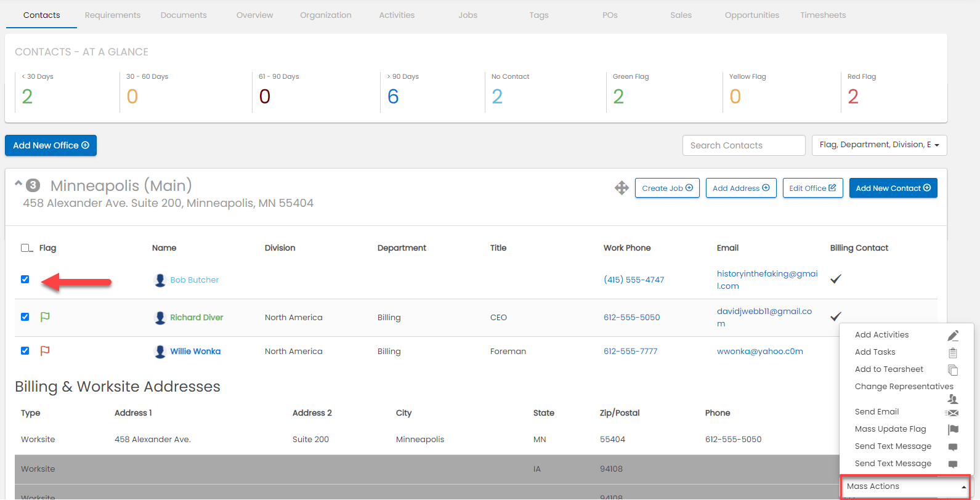Viewport: 980px width, 500px height.
Task: Switch to the Requirements tab
Action: point(113,15)
